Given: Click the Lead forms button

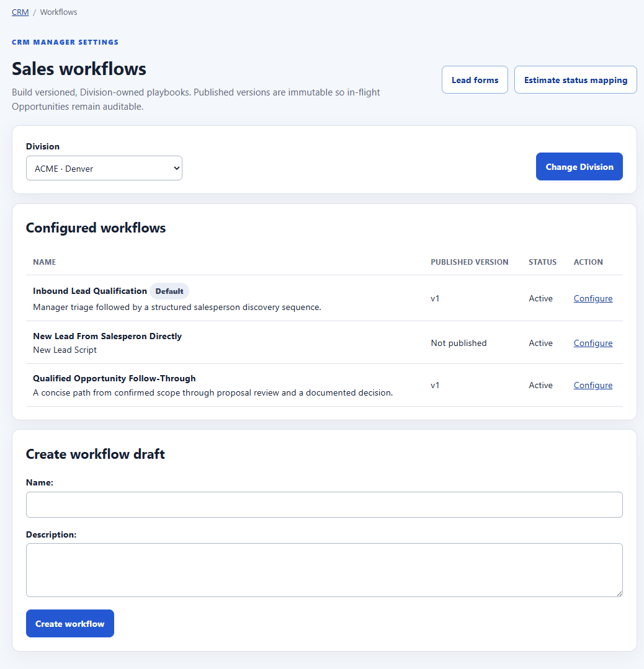Looking at the screenshot, I should click(475, 80).
